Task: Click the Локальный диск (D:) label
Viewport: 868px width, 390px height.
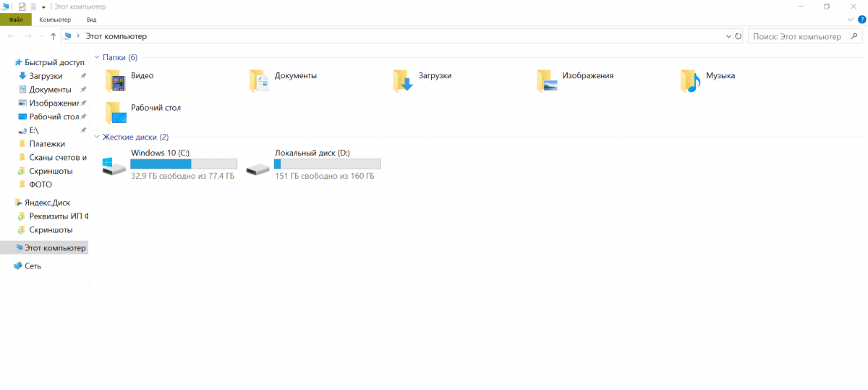Action: pyautogui.click(x=312, y=153)
